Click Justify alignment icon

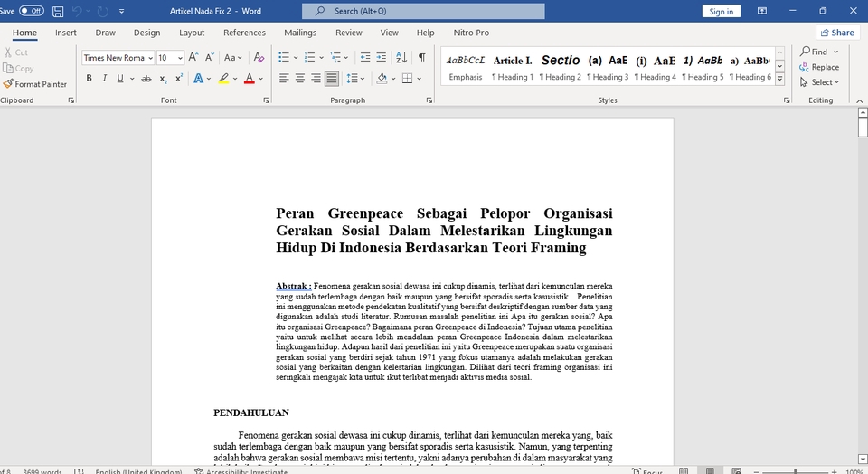coord(332,79)
